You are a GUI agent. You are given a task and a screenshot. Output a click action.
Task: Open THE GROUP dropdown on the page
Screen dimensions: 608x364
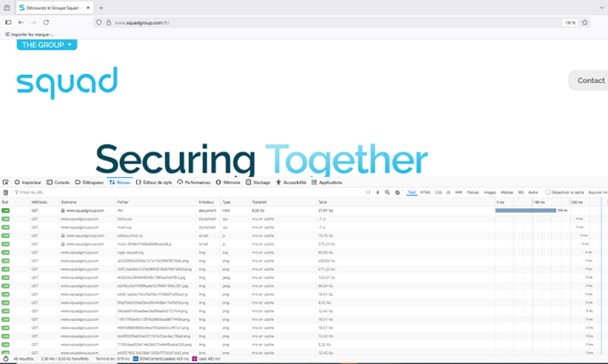pyautogui.click(x=47, y=45)
